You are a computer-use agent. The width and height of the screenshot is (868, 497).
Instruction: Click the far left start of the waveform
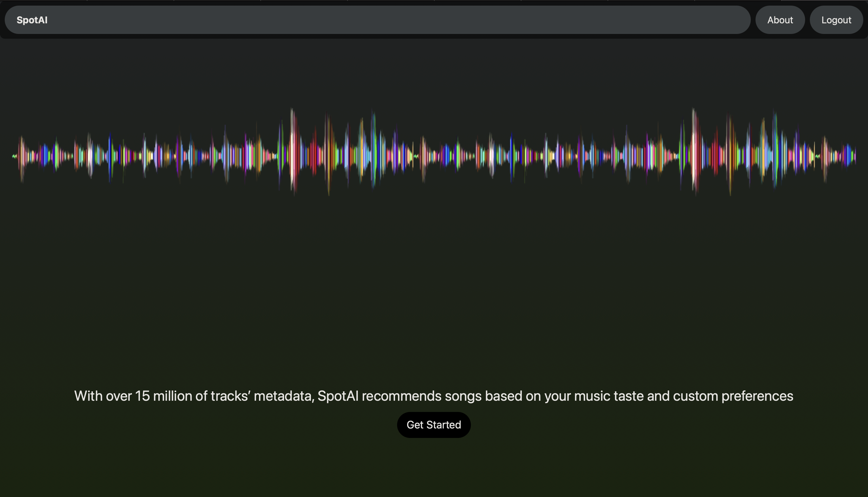[x=14, y=156]
